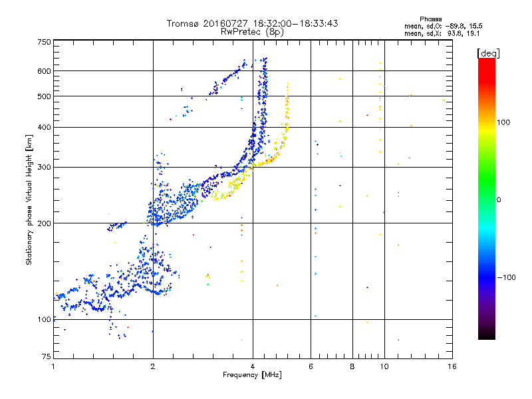Click the "Phases" statistics heading
532x399 pixels.
click(x=430, y=19)
